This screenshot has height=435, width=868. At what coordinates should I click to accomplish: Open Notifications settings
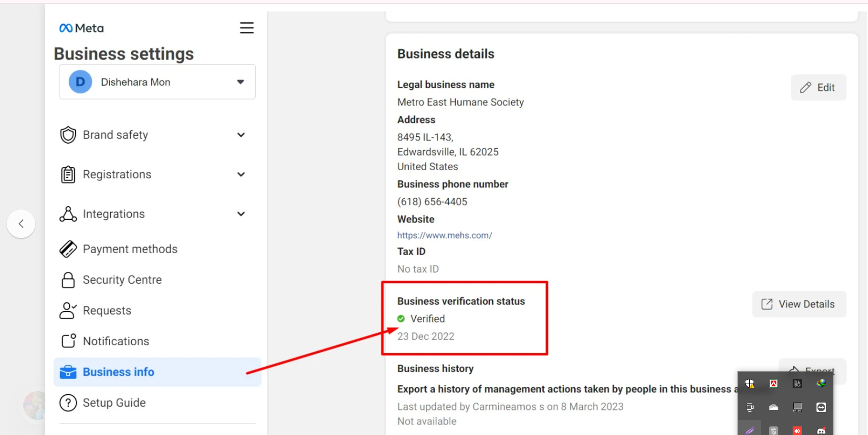[x=104, y=341]
